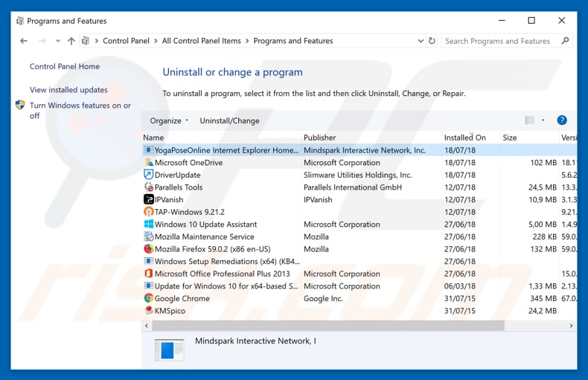Select the IPVanish row name
588x380 pixels.
click(169, 200)
